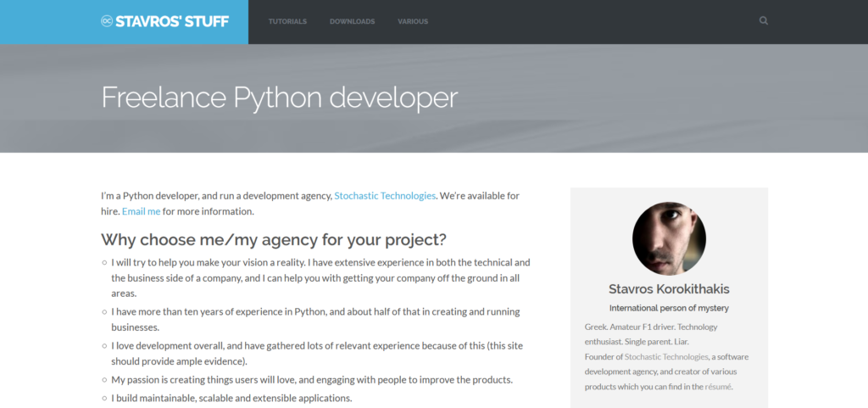Click the Stavros' Stuff logo

[164, 21]
